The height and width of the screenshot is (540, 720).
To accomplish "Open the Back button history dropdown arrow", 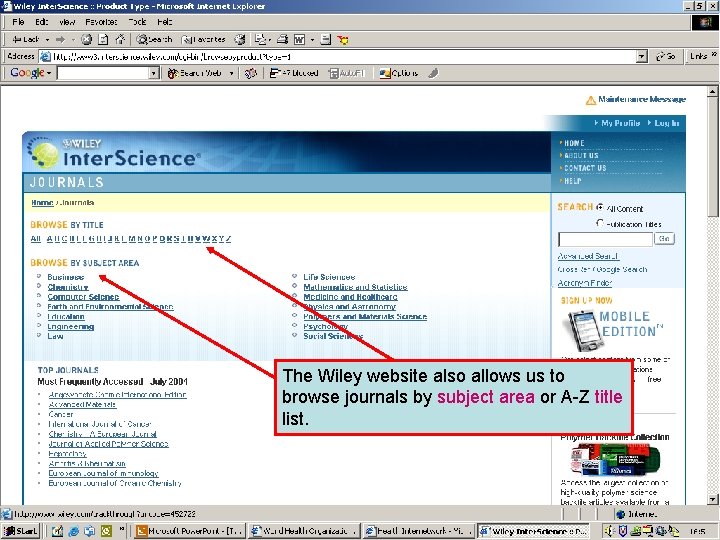I will pyautogui.click(x=47, y=40).
